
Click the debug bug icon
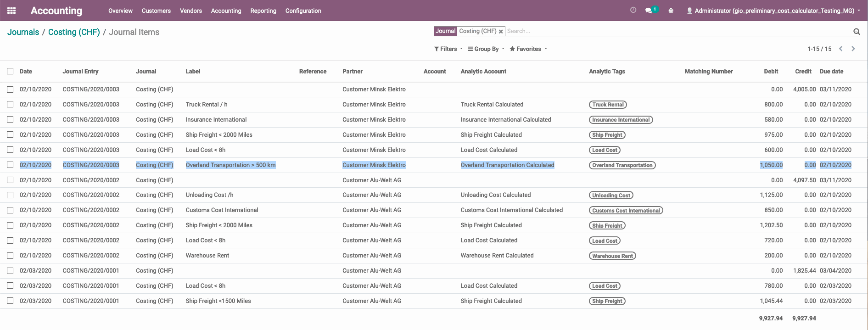671,11
